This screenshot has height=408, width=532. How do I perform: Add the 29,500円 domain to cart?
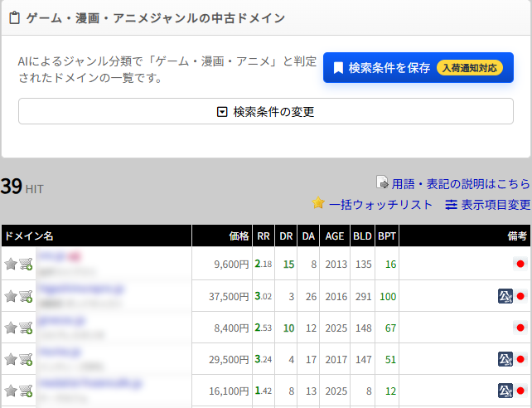click(26, 359)
